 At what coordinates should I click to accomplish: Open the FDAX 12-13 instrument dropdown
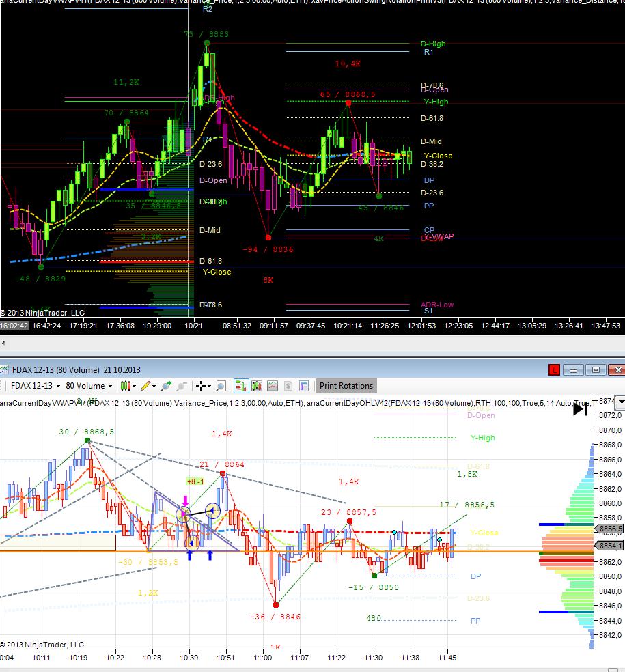(x=35, y=386)
